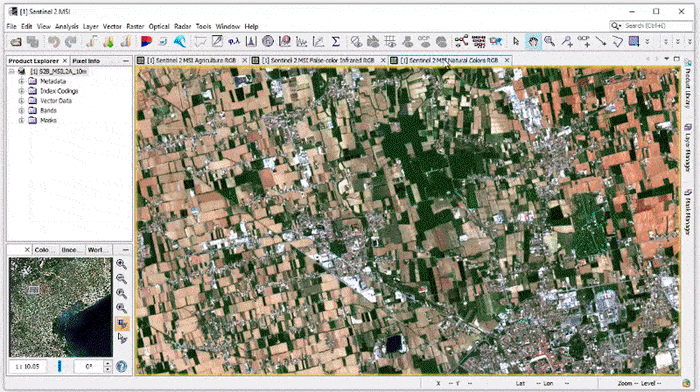Viewport: 700px width, 392px height.
Task: Open the File menu
Action: click(x=12, y=26)
